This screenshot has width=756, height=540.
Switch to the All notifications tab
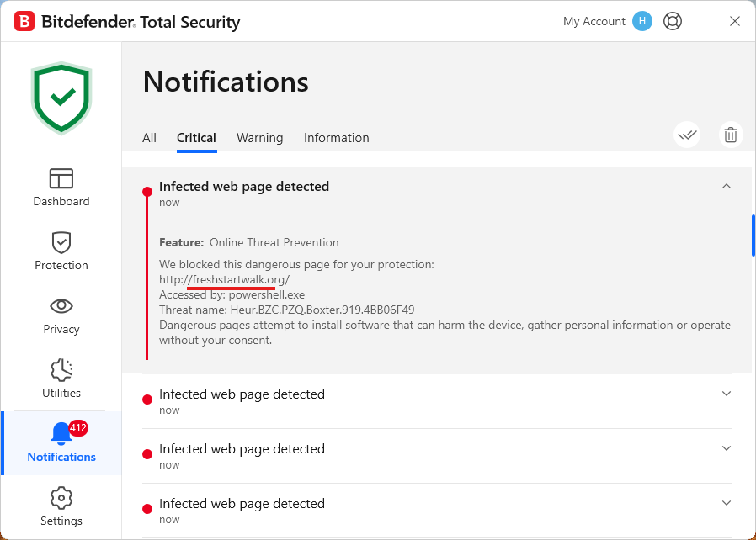(149, 138)
